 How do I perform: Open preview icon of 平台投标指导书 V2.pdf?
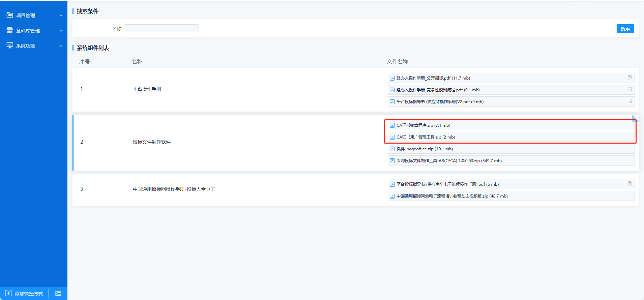click(630, 101)
